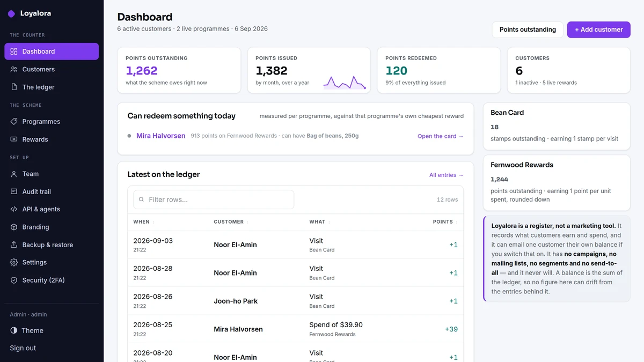
Task: Open The ledger via its page icon
Action: pos(14,87)
